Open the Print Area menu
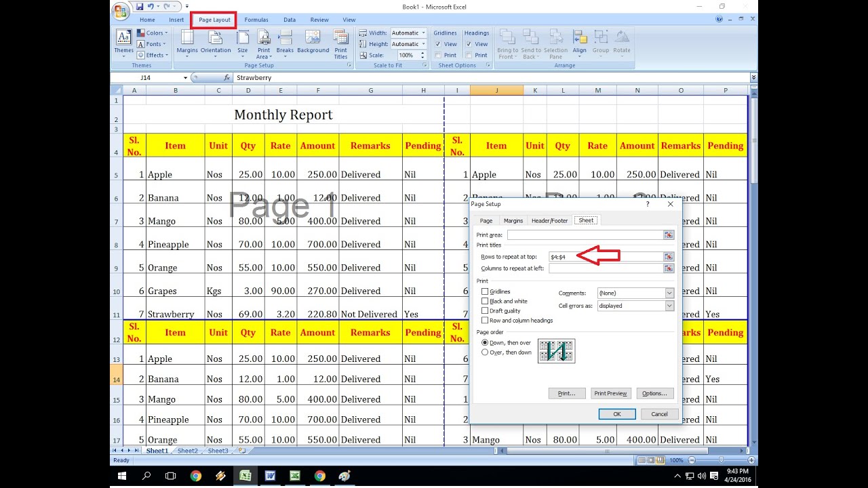The image size is (868, 488). (264, 43)
